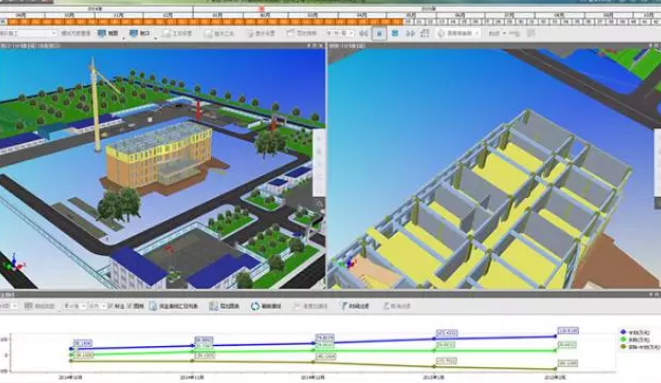
Task: Click the cancel filter button
Action: 396,306
